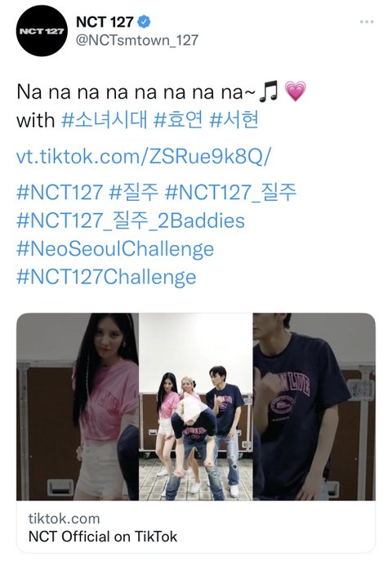
Task: Open the left preview image with pink shirt
Action: pos(78,407)
